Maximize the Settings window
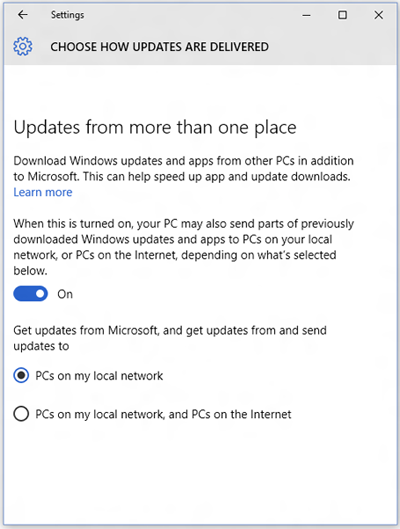Image resolution: width=400 pixels, height=529 pixels. [342, 15]
